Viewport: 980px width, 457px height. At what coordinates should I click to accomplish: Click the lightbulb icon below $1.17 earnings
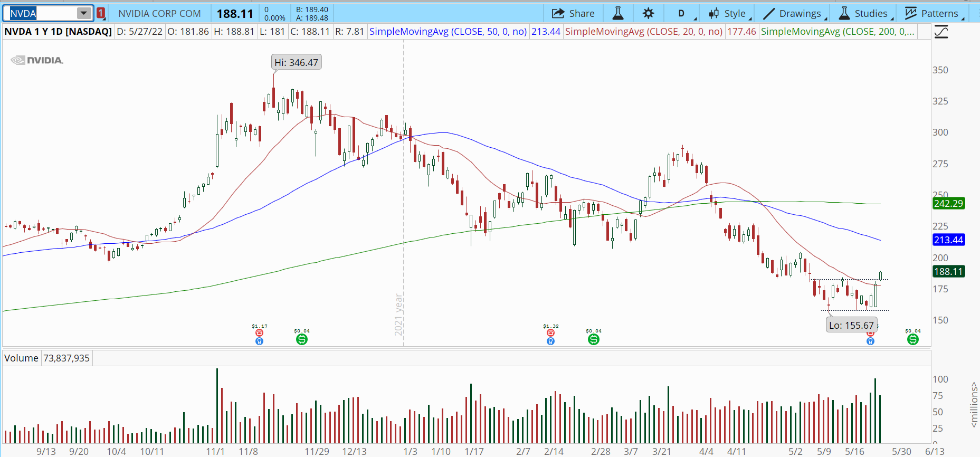tap(259, 341)
